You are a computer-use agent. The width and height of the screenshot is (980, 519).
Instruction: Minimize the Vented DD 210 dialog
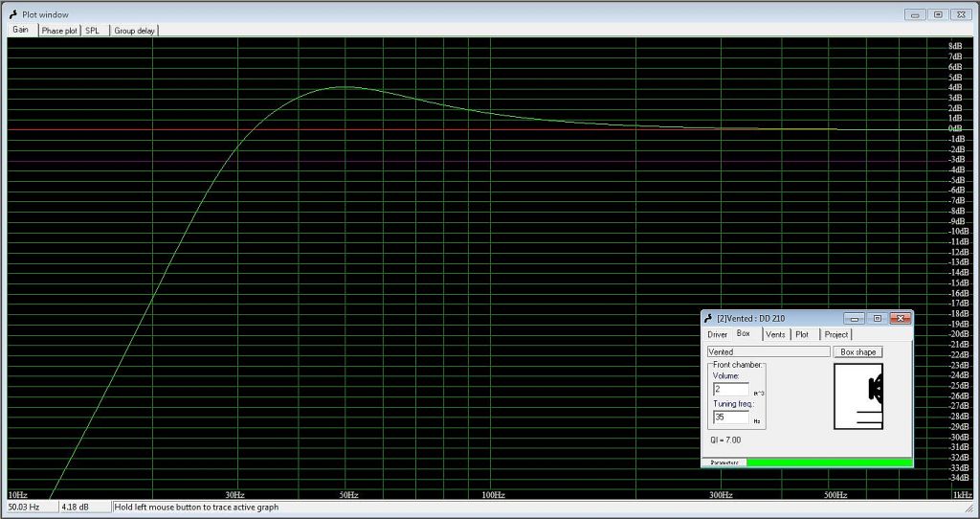(x=856, y=318)
